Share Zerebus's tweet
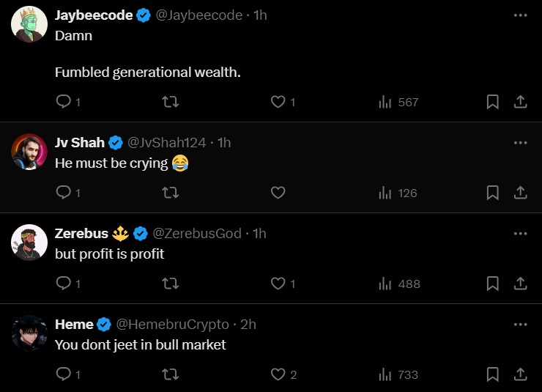542x392 pixels. (x=521, y=284)
